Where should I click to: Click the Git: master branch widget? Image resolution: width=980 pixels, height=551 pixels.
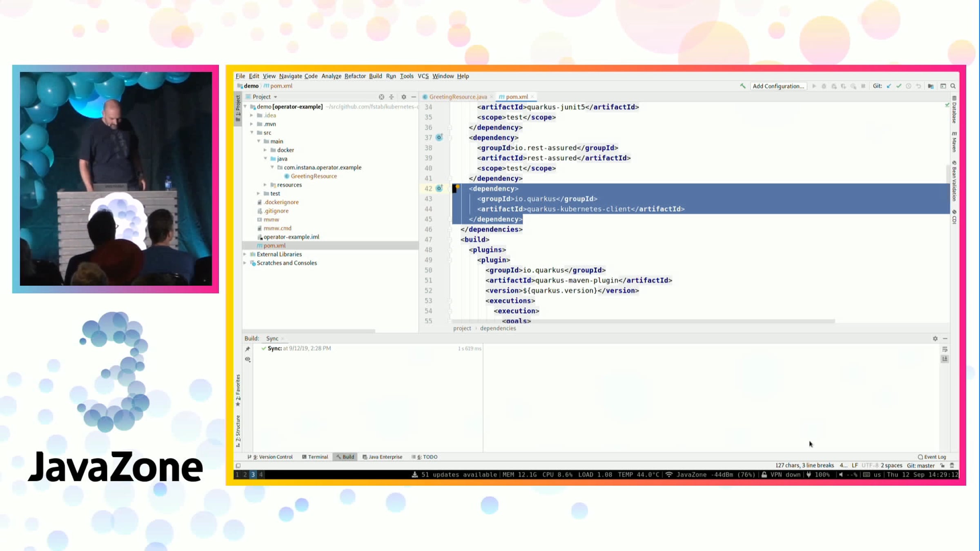[x=920, y=465]
